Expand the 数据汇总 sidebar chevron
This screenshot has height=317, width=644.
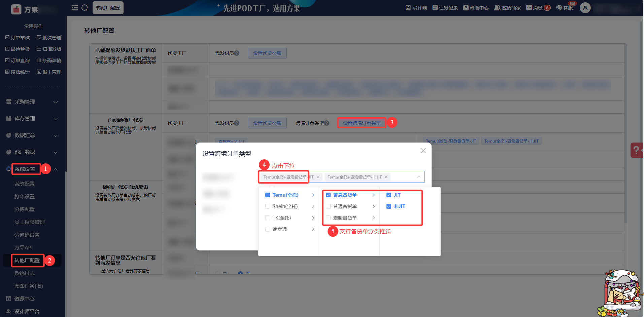point(56,136)
